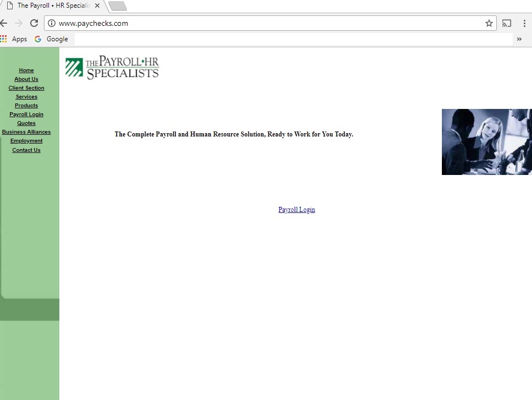View site information icon in address bar
Screen dimensions: 532x400
click(52, 23)
